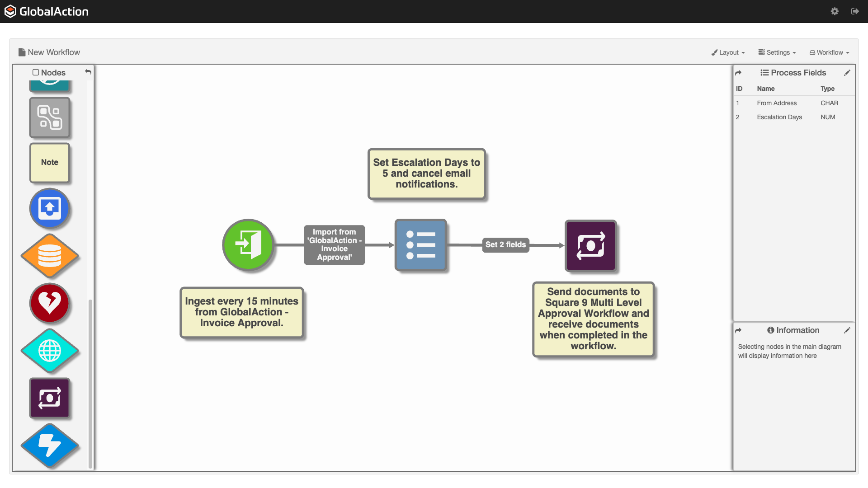Click the Process Fields edit pencil
The height and width of the screenshot is (488, 868).
pyautogui.click(x=848, y=72)
